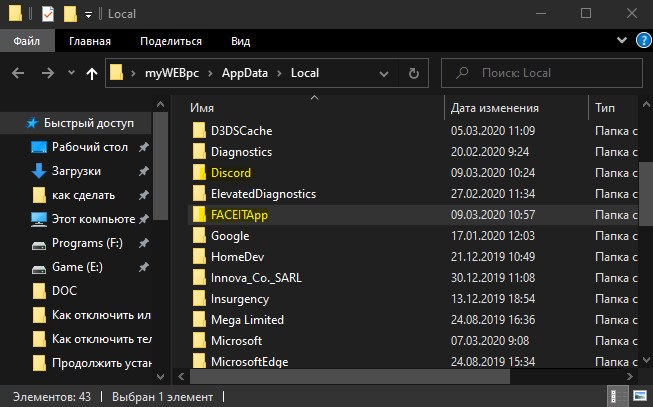Click the Google folder icon
The image size is (653, 407).
199,236
